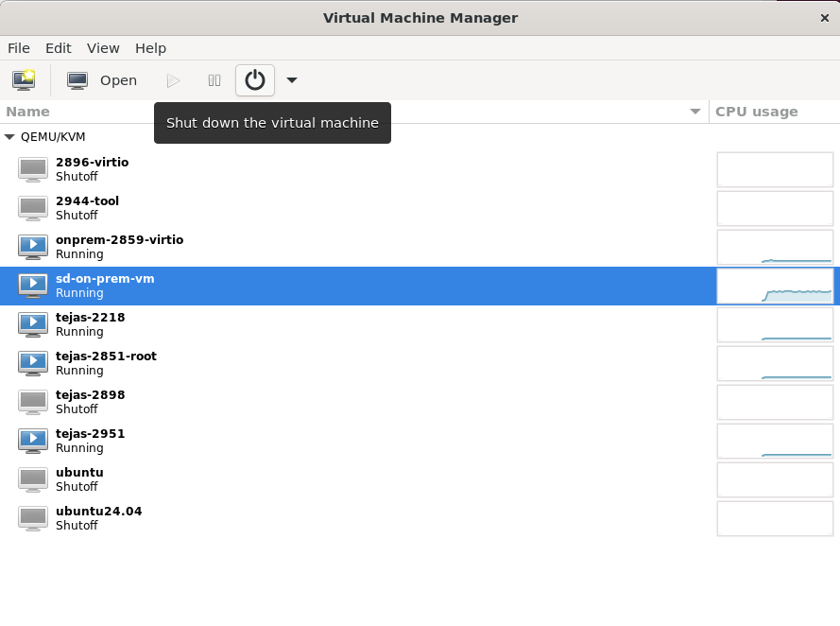Open the Help menu
This screenshot has width=840, height=626.
pos(150,48)
